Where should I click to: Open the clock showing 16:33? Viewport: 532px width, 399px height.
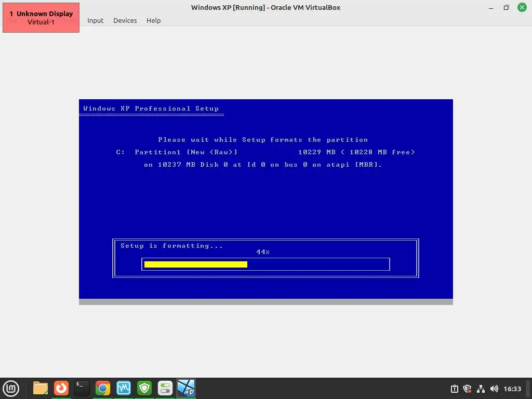(x=512, y=389)
